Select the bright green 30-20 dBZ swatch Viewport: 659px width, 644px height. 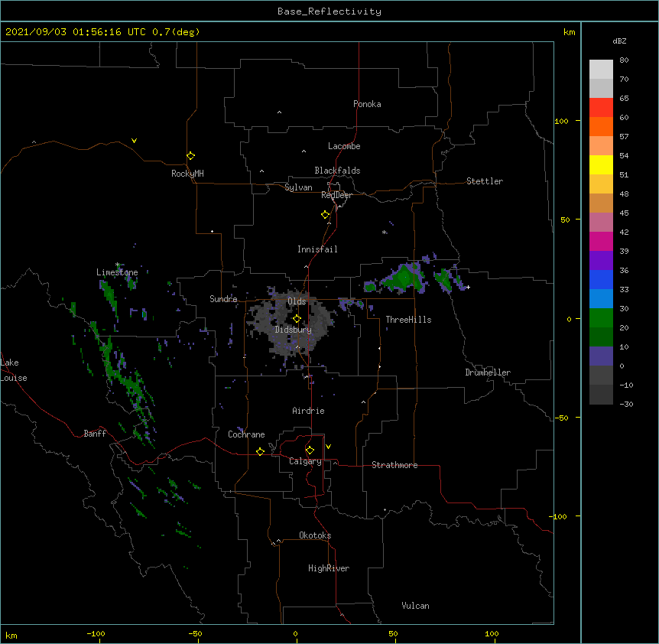click(x=601, y=318)
